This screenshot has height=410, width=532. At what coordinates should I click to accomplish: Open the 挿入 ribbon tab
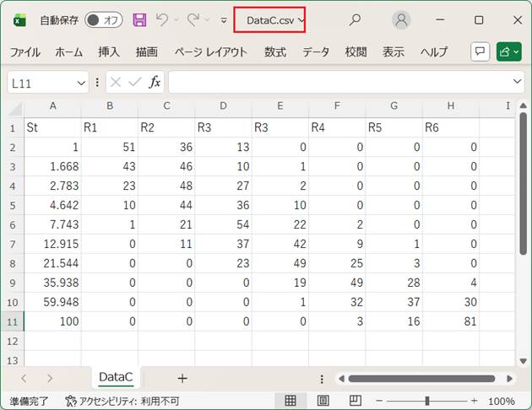point(109,51)
